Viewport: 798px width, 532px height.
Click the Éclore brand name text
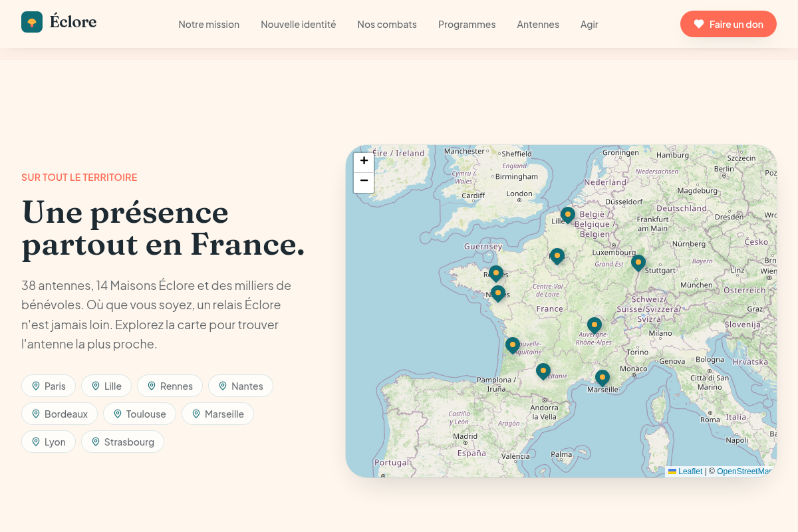(x=73, y=22)
